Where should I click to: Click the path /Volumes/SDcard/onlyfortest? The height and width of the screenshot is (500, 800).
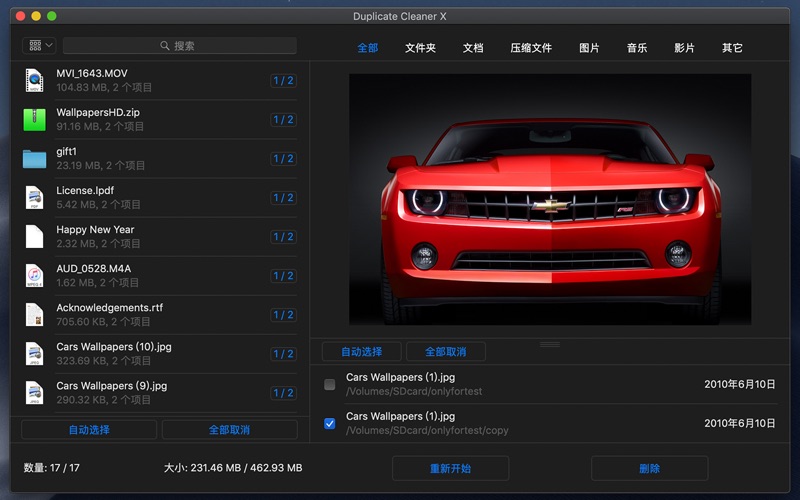click(x=414, y=391)
